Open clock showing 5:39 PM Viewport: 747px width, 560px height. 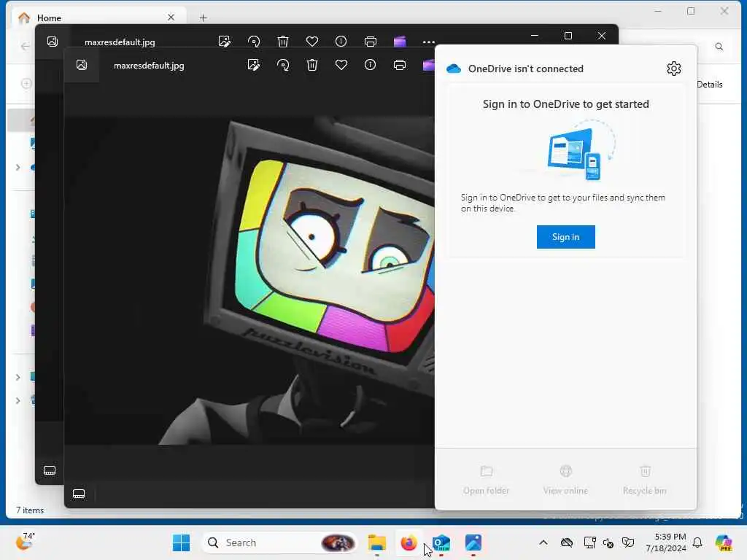pos(666,542)
